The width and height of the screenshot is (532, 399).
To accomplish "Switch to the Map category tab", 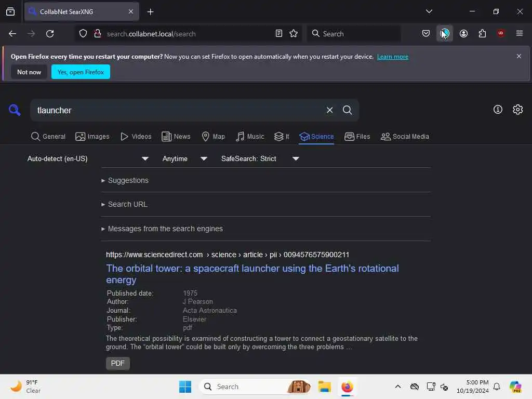I will (x=213, y=137).
